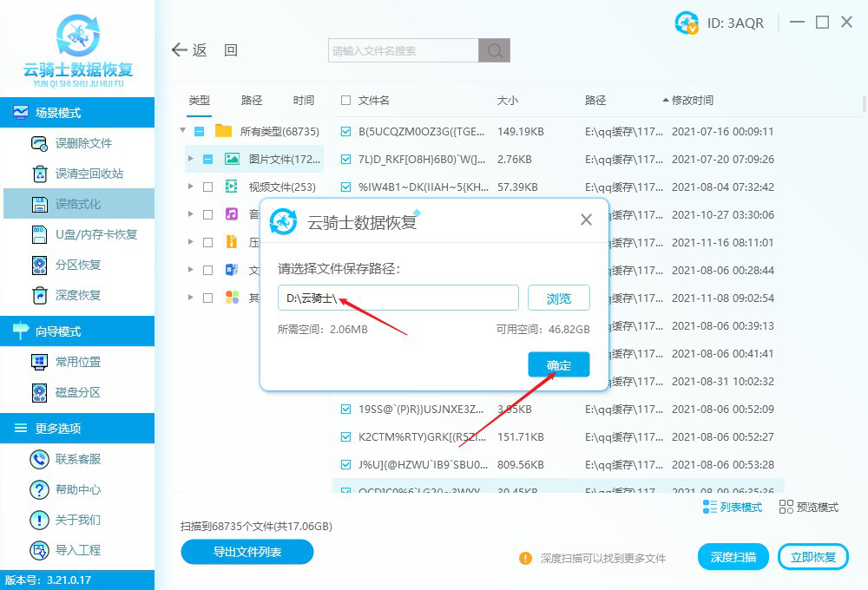The width and height of the screenshot is (868, 590).
Task: Click the document file type icon
Action: [x=232, y=270]
